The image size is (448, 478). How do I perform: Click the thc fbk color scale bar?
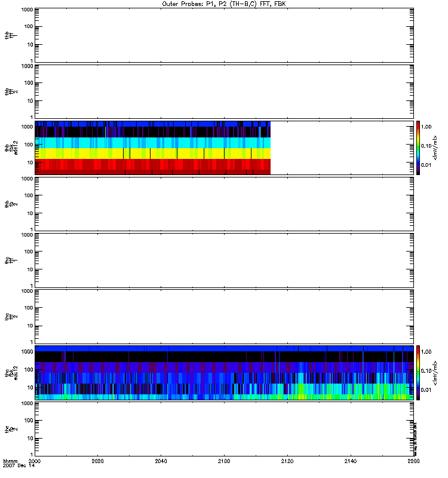418,373
